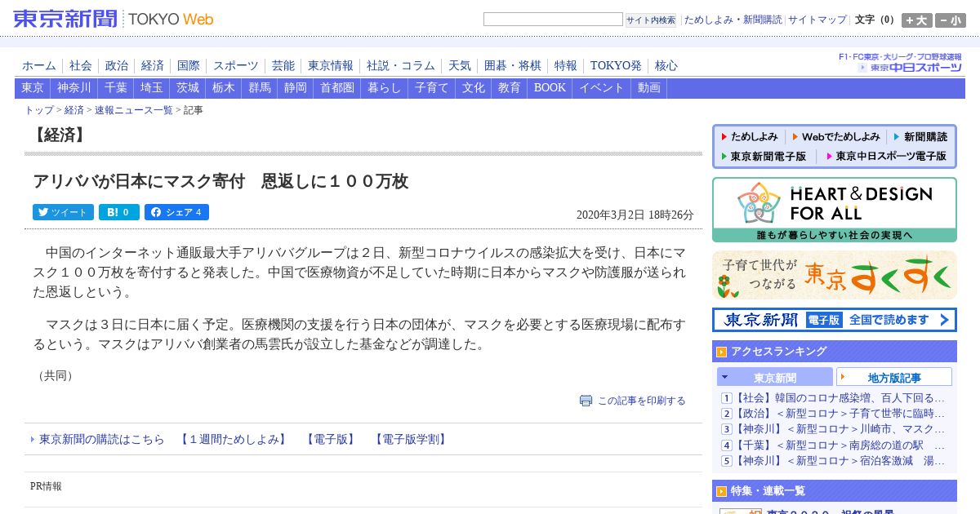Viewport: 980px width, 514px height.
Task: Open 東京新聞の購読はこちら link
Action: tap(102, 439)
